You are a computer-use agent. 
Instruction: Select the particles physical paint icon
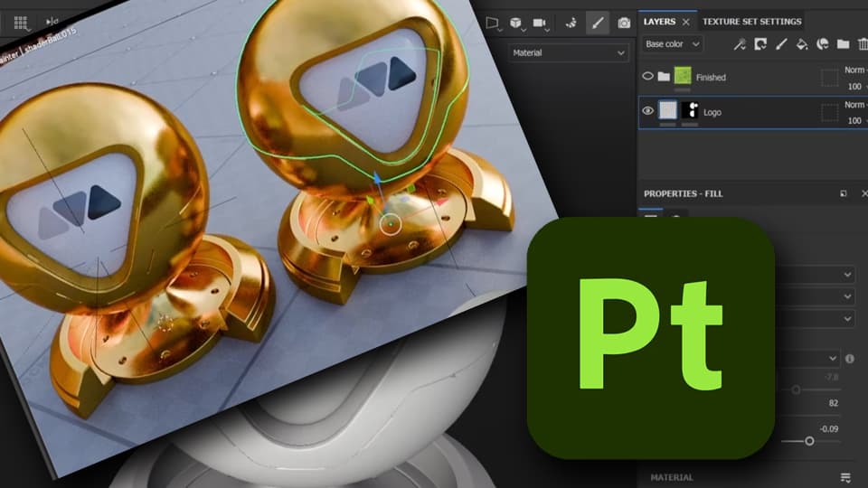[571, 23]
